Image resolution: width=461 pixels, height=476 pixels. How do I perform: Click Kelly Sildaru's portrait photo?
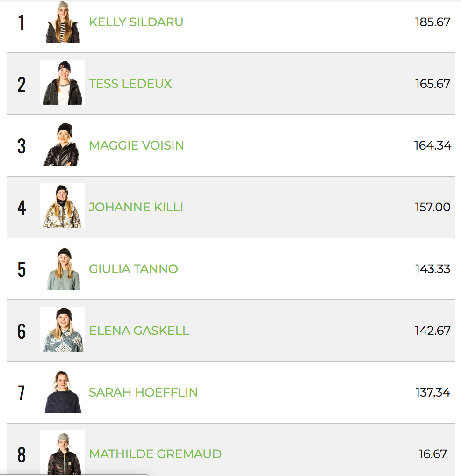[63, 22]
